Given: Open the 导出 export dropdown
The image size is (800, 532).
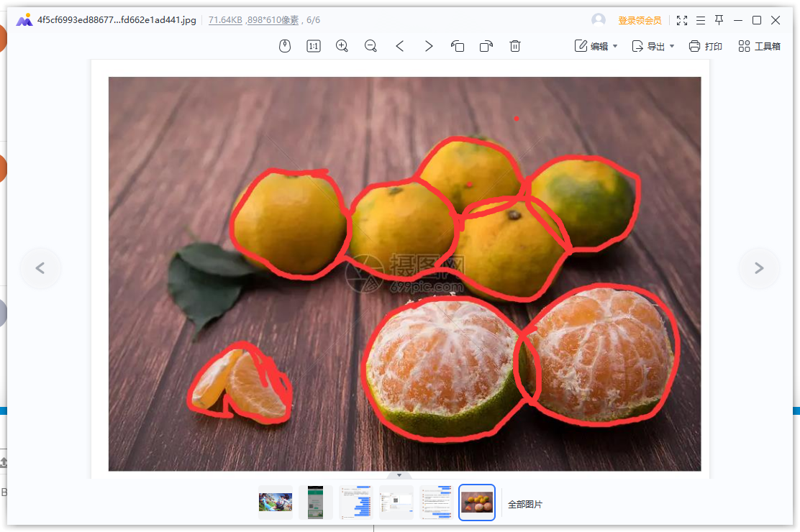Looking at the screenshot, I should pos(653,46).
